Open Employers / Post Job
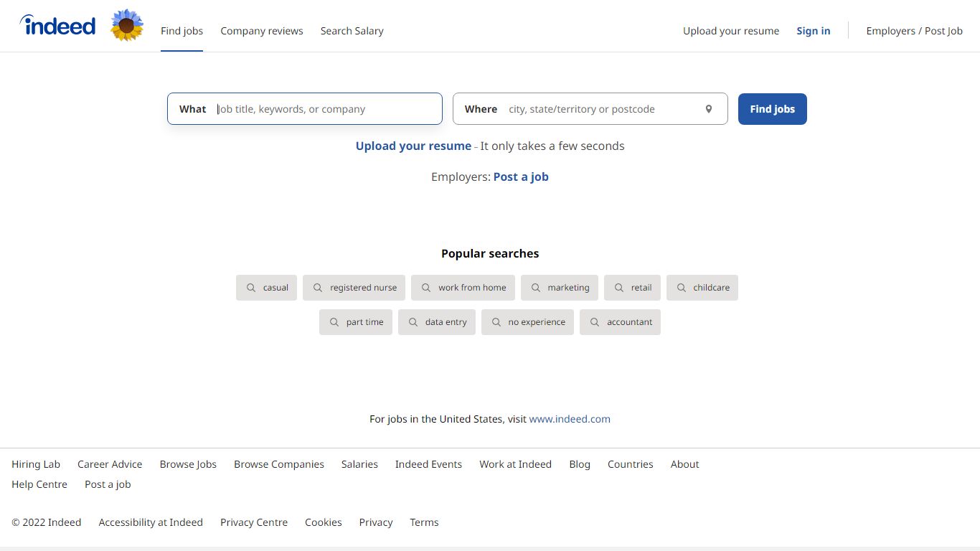 915,31
